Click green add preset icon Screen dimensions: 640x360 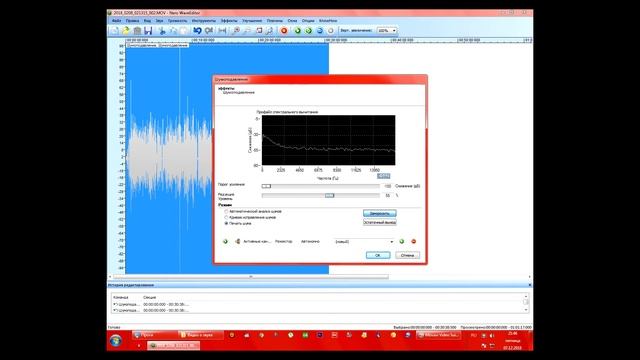coord(402,242)
